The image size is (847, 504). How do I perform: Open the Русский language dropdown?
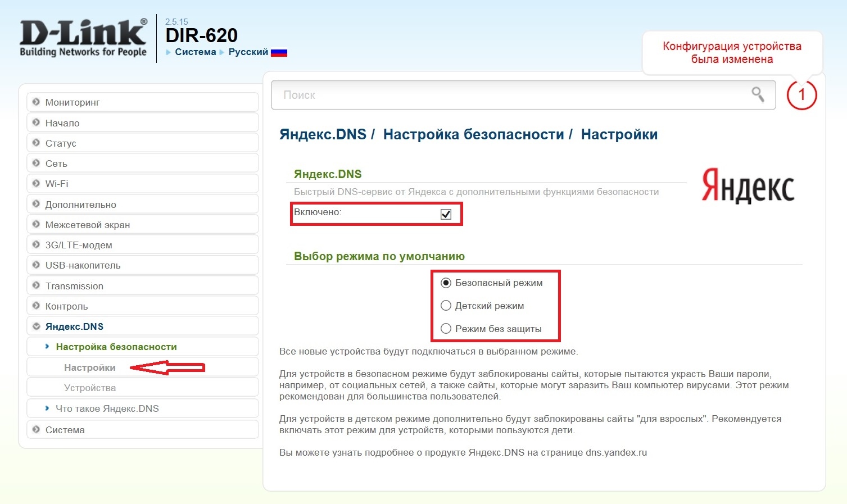coord(248,52)
